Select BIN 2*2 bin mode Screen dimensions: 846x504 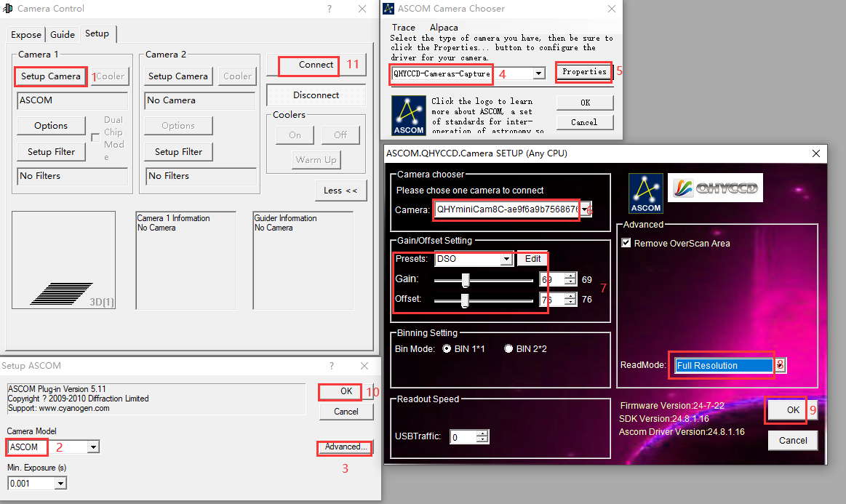pos(508,349)
